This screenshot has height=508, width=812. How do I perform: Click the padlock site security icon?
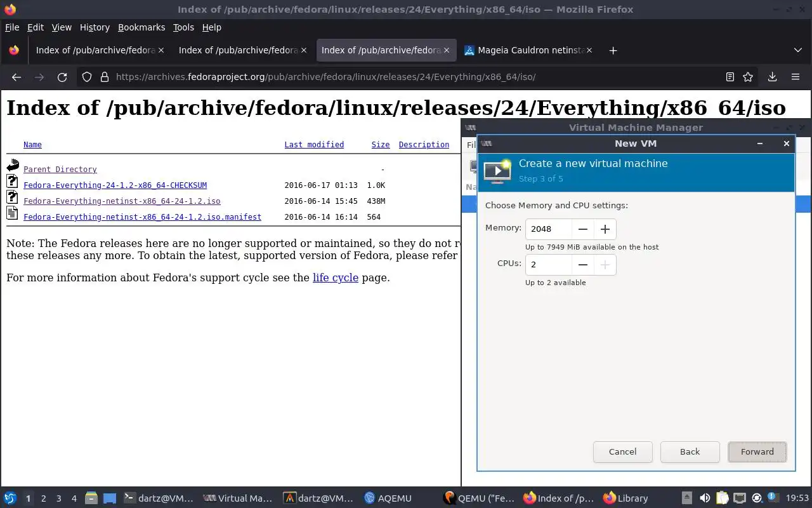coord(105,77)
